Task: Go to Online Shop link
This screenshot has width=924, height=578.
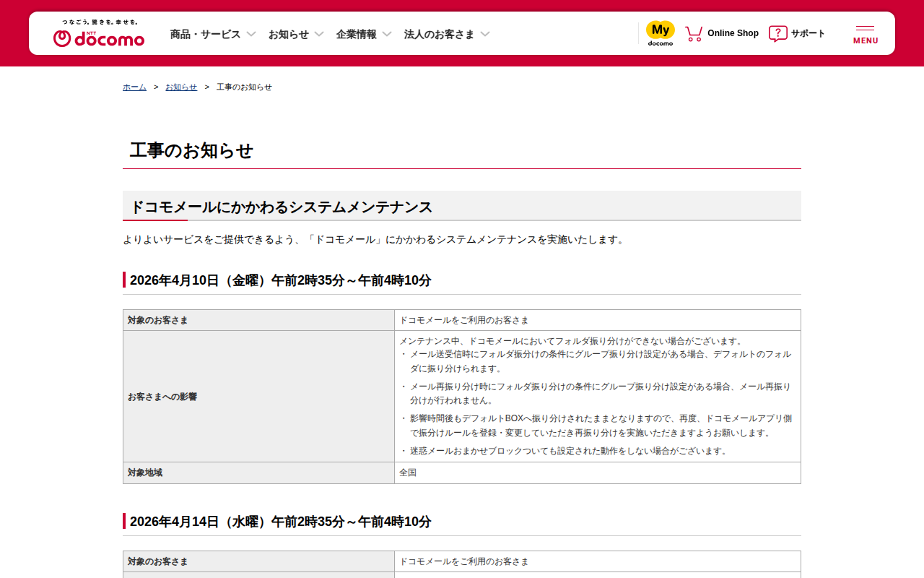Action: coord(733,33)
